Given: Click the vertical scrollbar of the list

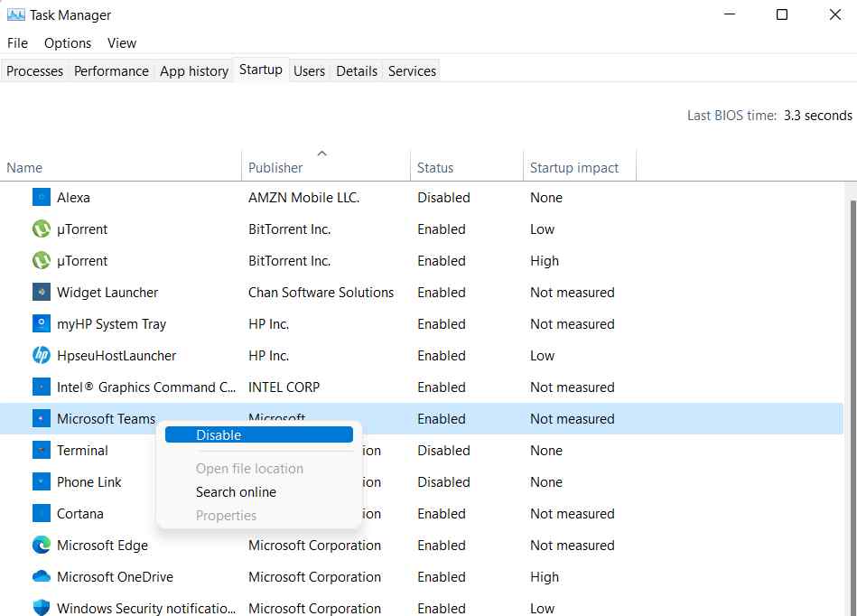Looking at the screenshot, I should [x=852, y=407].
